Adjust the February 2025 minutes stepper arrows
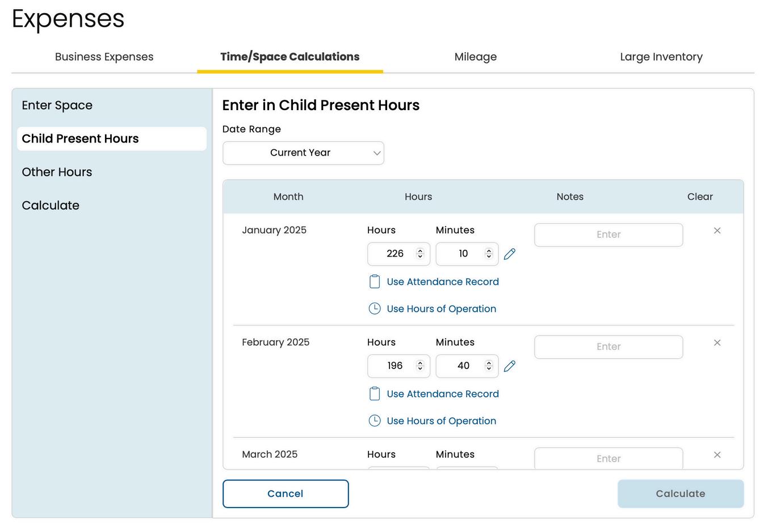This screenshot has width=764, height=532. [x=489, y=366]
